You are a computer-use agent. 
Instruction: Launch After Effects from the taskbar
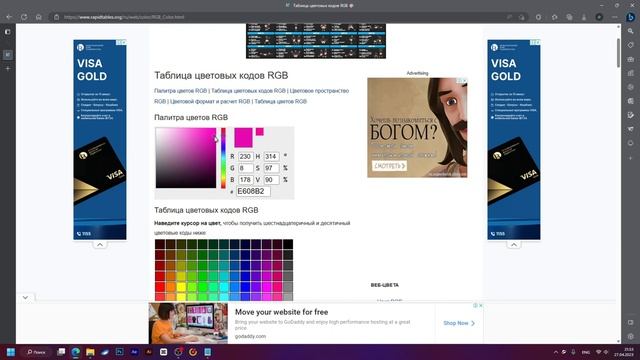(x=134, y=352)
